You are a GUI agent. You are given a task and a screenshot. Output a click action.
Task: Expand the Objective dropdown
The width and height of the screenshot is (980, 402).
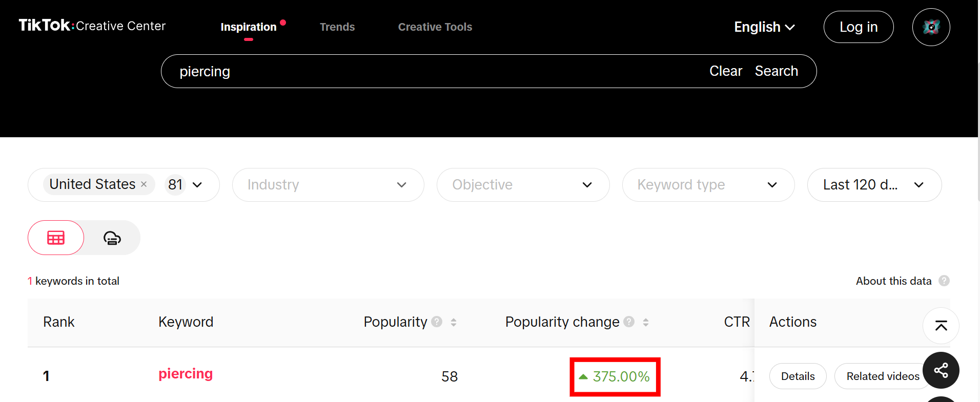[522, 185]
